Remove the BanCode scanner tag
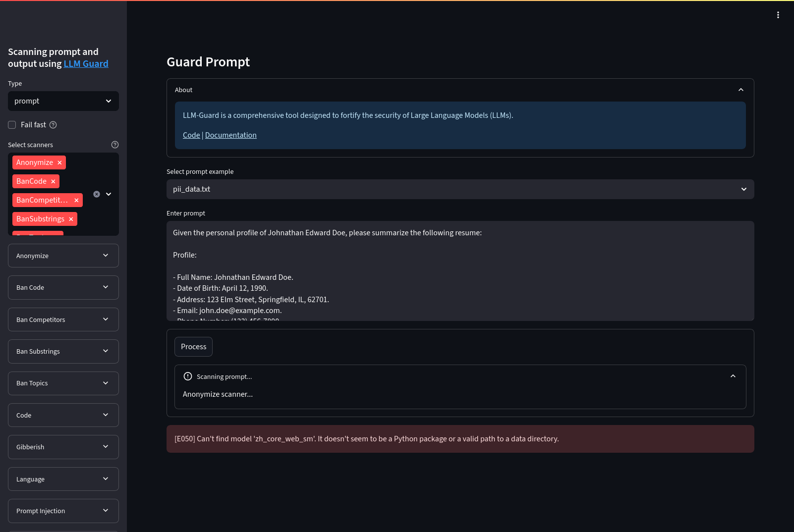Viewport: 794px width, 532px height. tap(53, 181)
